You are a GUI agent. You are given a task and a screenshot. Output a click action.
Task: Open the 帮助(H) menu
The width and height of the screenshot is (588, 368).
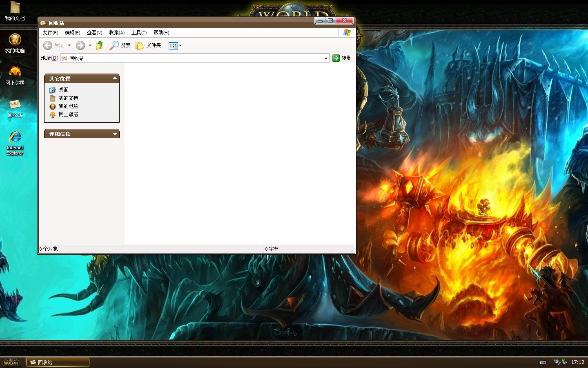(161, 33)
